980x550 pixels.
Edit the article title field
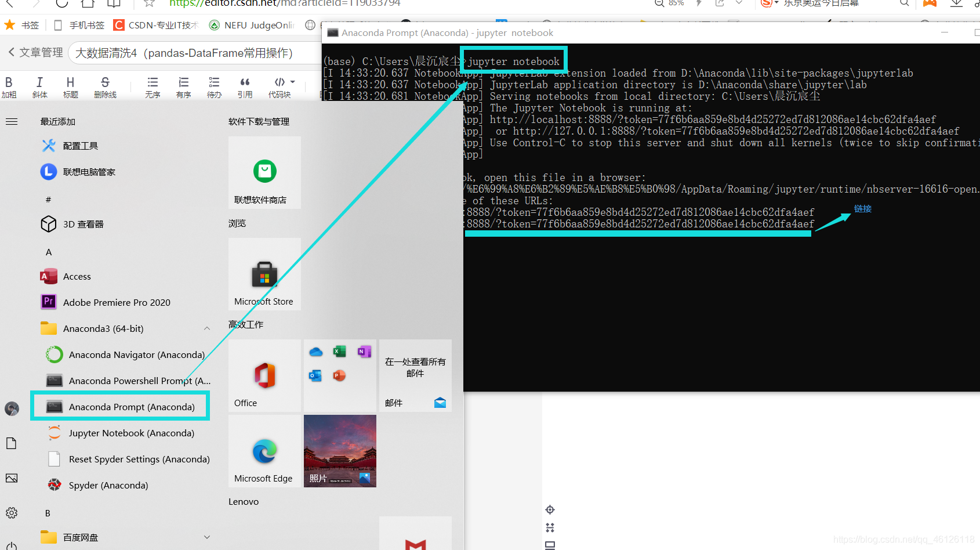click(x=194, y=53)
